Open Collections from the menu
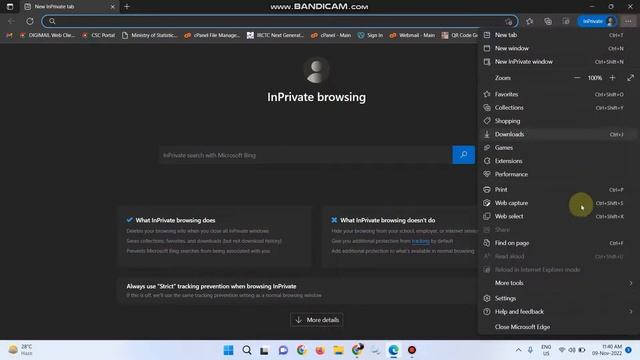This screenshot has height=360, width=640. pos(557,108)
